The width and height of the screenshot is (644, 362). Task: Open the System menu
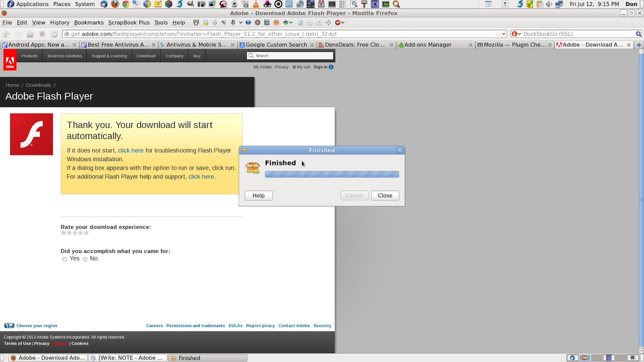85,4
